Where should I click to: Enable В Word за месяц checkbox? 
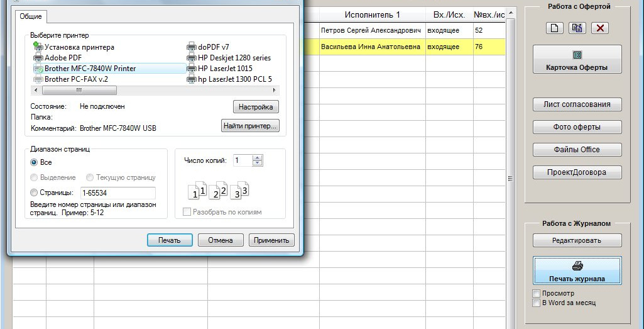536,303
